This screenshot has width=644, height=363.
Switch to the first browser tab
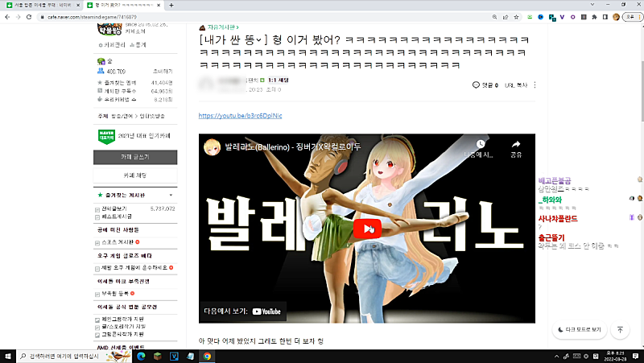click(x=40, y=6)
